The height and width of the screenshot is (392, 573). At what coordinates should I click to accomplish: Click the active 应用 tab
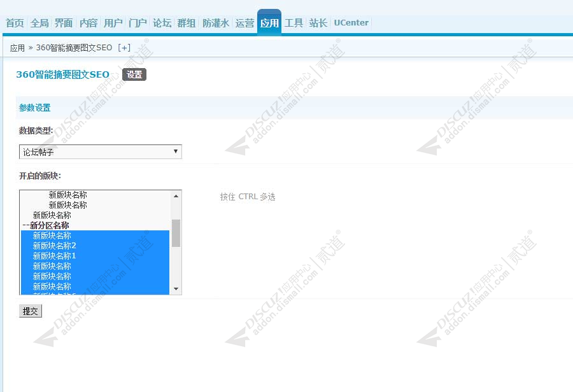pos(269,23)
